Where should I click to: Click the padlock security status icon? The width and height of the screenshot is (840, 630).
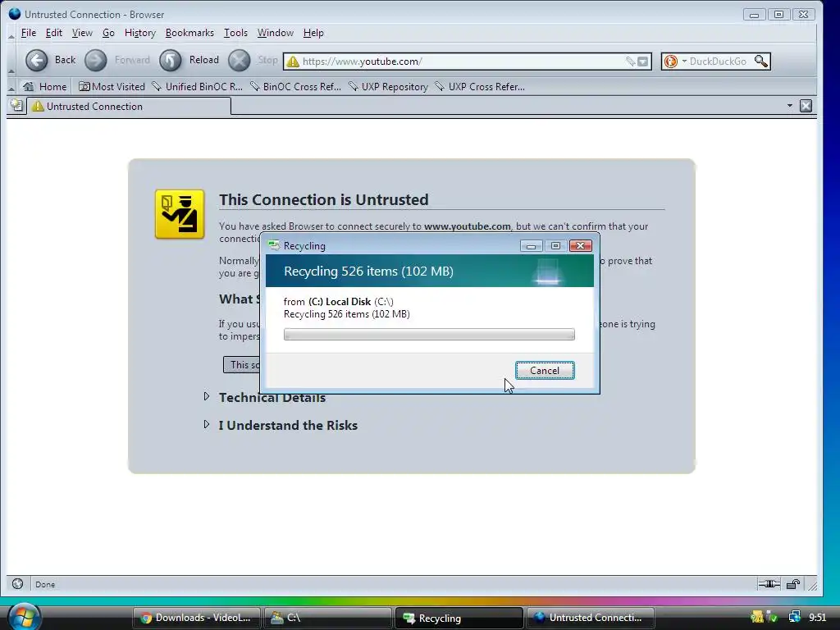pyautogui.click(x=793, y=584)
